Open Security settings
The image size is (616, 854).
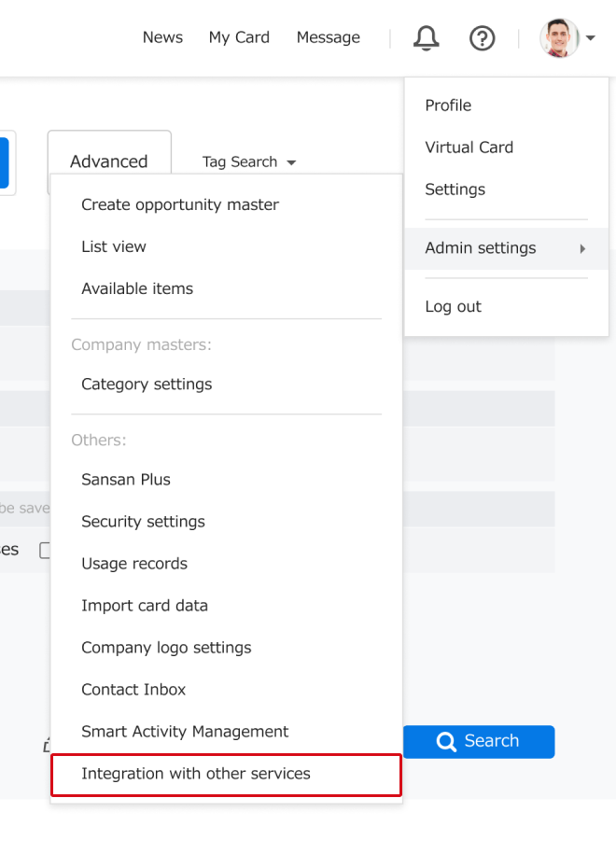click(143, 522)
